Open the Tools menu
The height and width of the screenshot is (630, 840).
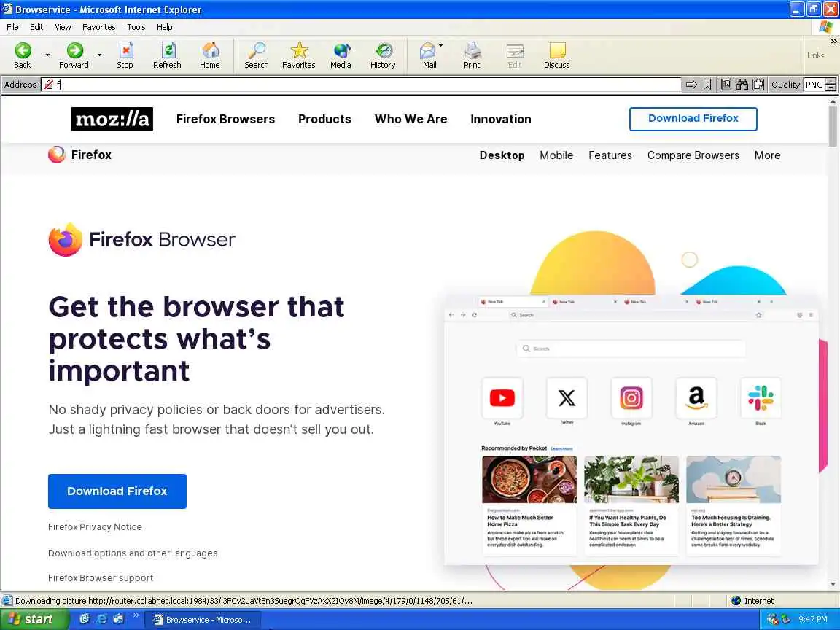point(136,27)
